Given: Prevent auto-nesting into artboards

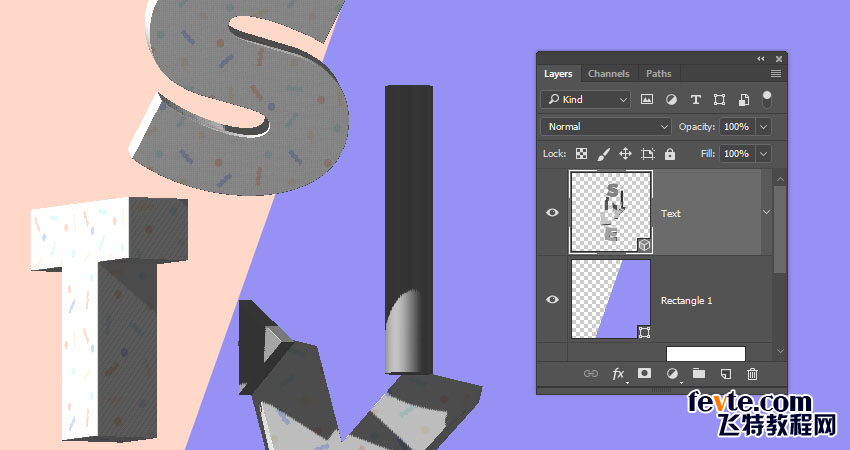Looking at the screenshot, I should [x=648, y=154].
